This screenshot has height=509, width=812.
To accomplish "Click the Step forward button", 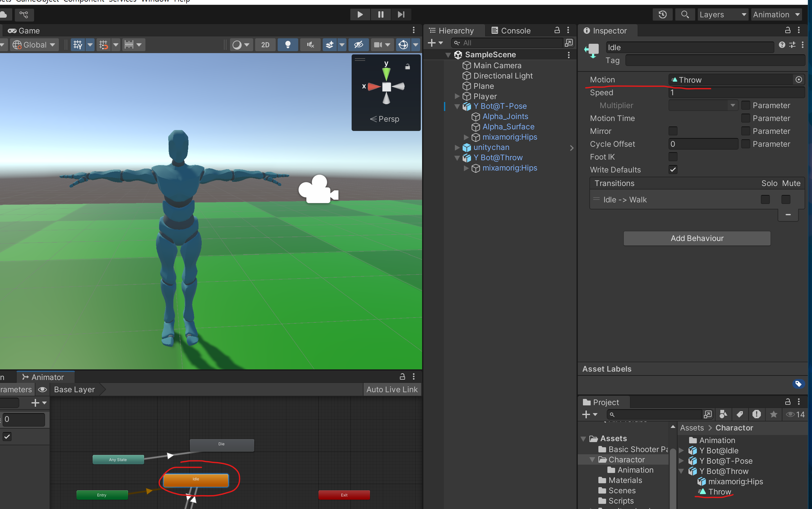I will click(x=401, y=14).
